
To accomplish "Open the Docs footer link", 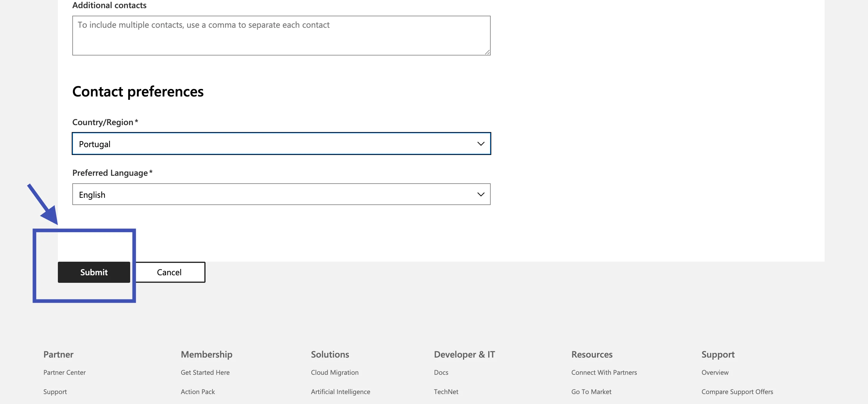I will (x=441, y=372).
